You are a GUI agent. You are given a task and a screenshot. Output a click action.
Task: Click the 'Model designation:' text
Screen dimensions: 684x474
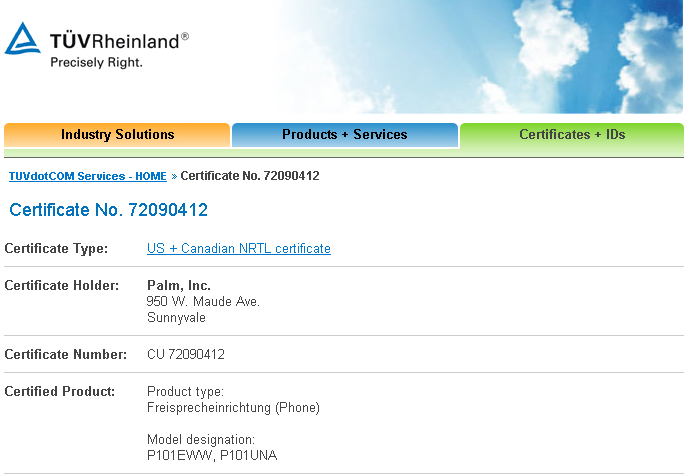pos(201,440)
